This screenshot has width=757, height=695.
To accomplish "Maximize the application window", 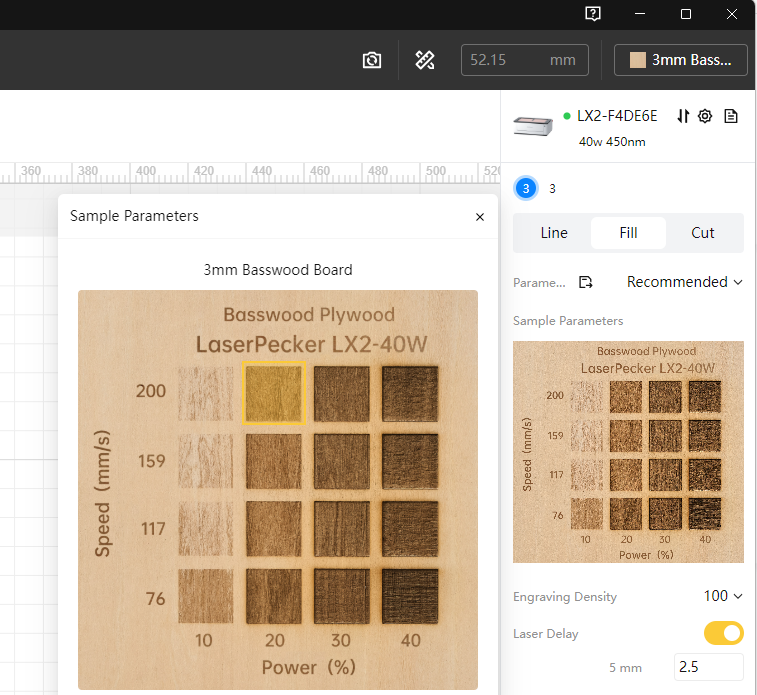I will (x=686, y=14).
